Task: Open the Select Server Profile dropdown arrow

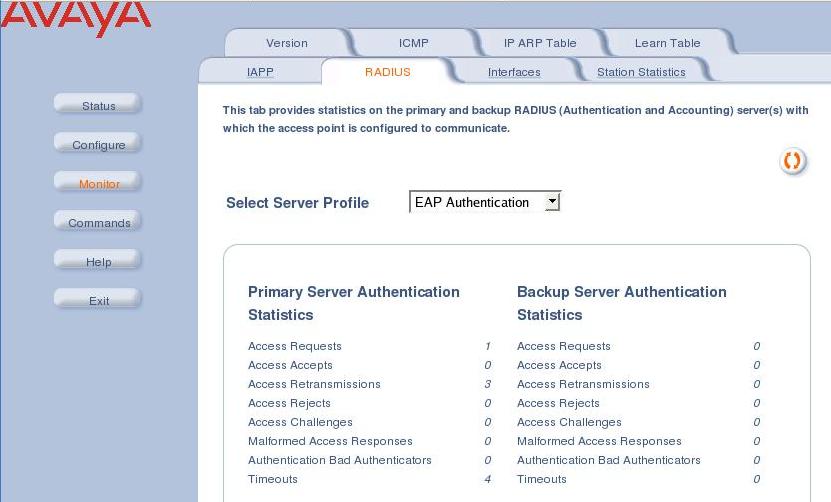Action: (552, 202)
